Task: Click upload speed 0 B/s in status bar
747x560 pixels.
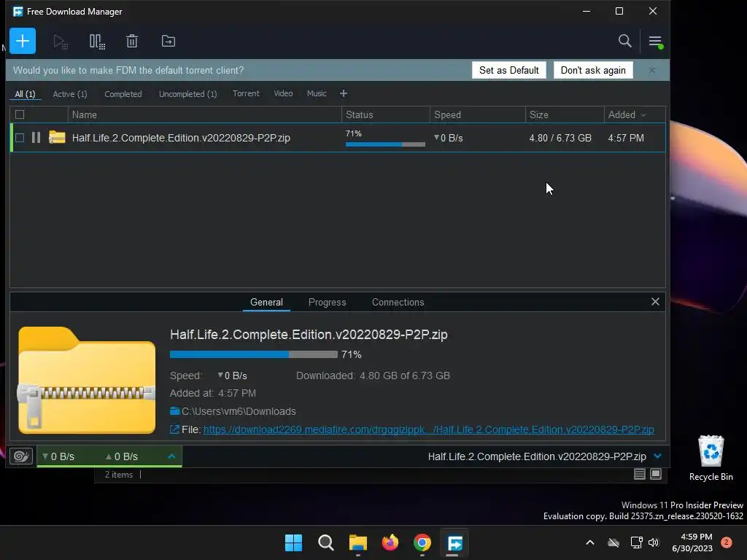Action: click(x=122, y=456)
